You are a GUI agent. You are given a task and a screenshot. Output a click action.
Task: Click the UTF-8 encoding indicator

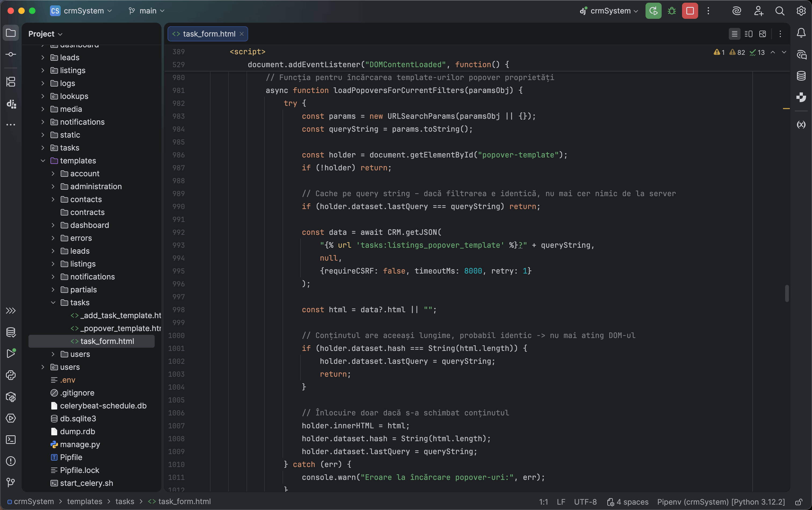tap(585, 502)
